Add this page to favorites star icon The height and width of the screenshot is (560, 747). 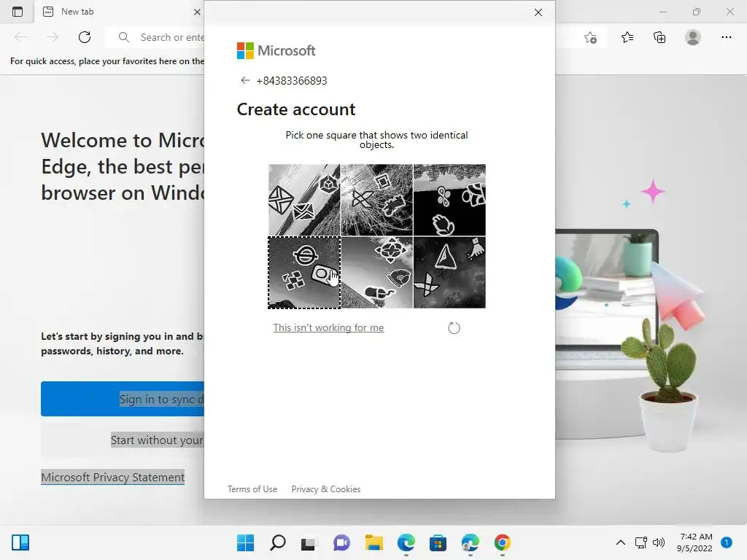[590, 37]
